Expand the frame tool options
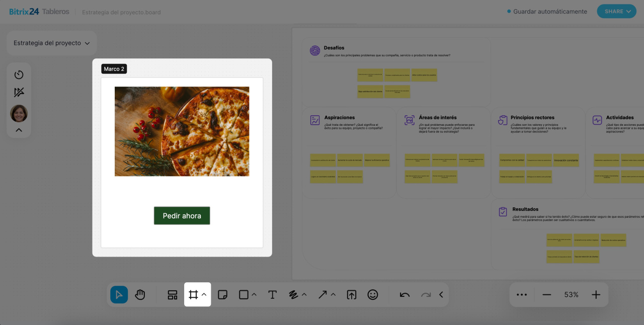644x325 pixels. [x=204, y=295]
